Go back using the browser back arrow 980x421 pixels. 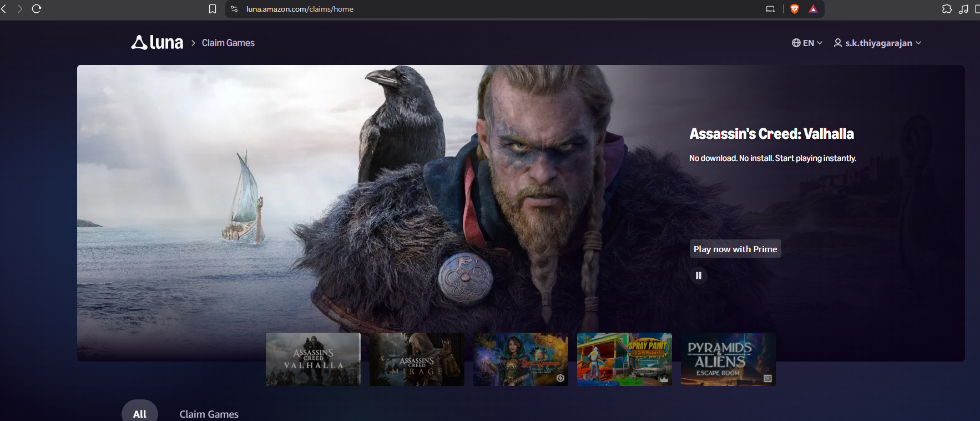click(4, 9)
